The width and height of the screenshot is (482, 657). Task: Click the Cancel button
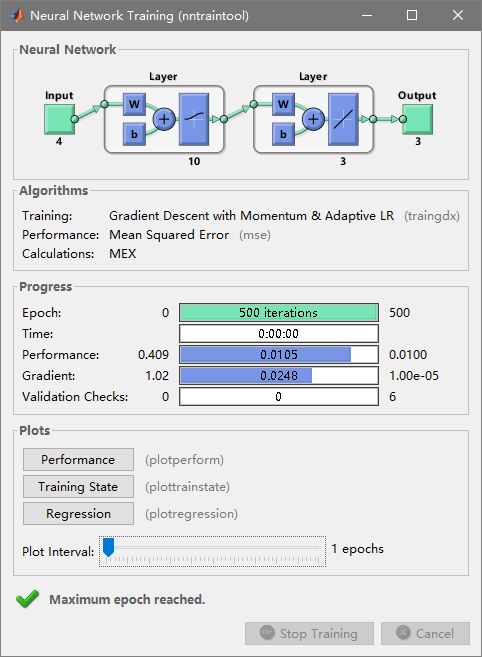coord(425,633)
